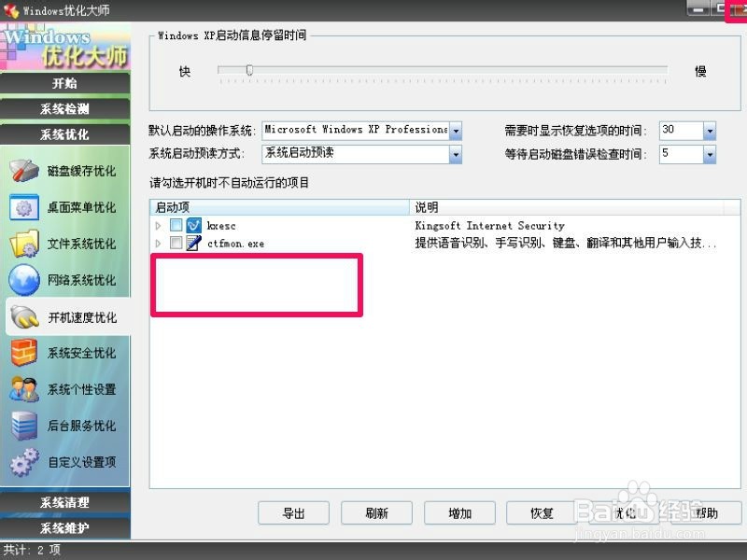Open the network system optimization globe icon (网络系统优化)
The image size is (747, 560).
click(x=24, y=279)
